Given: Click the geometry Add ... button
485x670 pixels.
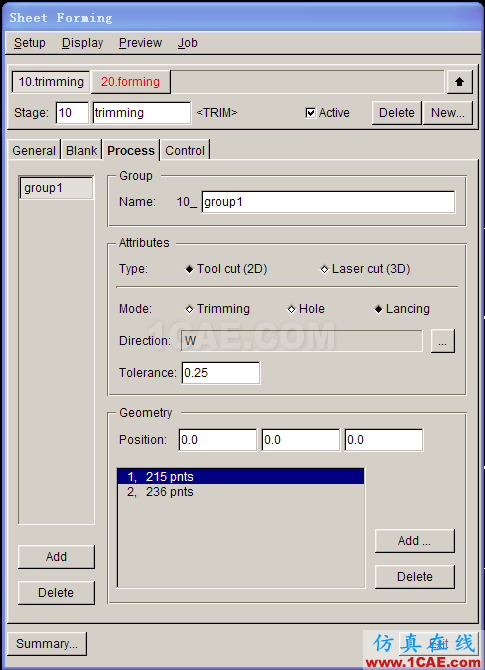Looking at the screenshot, I should [414, 541].
